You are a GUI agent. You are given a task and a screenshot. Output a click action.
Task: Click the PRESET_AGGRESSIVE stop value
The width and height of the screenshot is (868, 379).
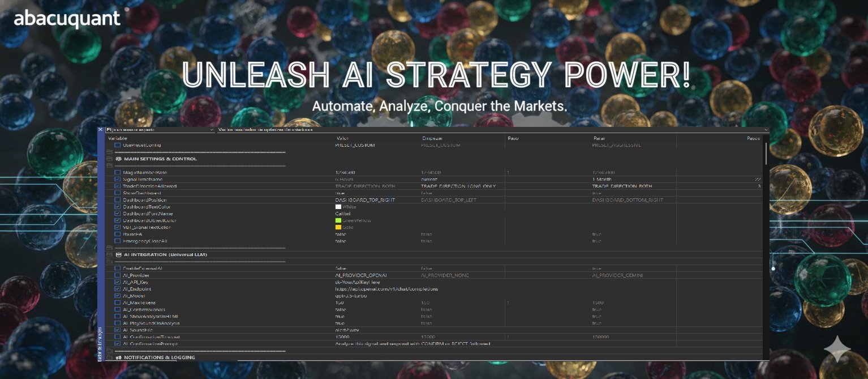(616, 145)
